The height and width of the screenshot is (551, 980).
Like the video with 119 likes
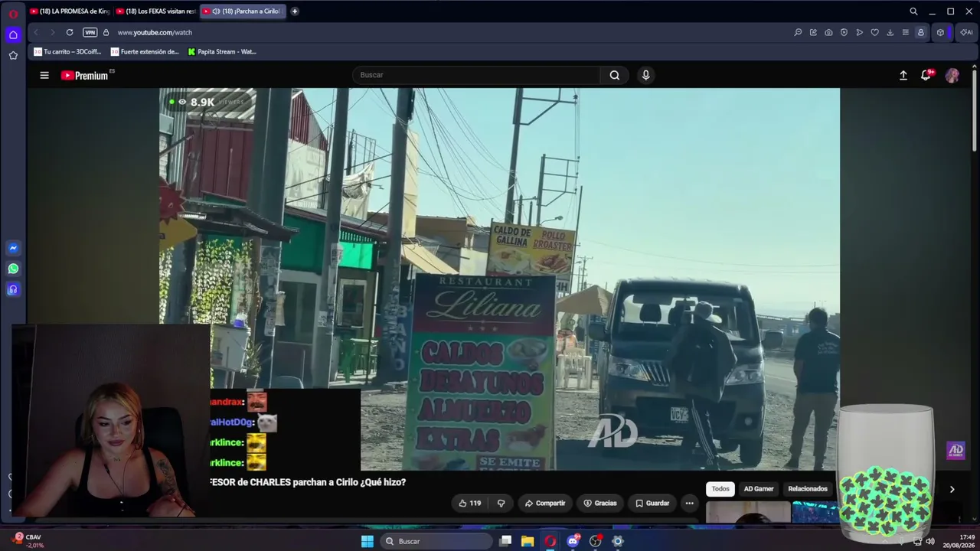470,503
